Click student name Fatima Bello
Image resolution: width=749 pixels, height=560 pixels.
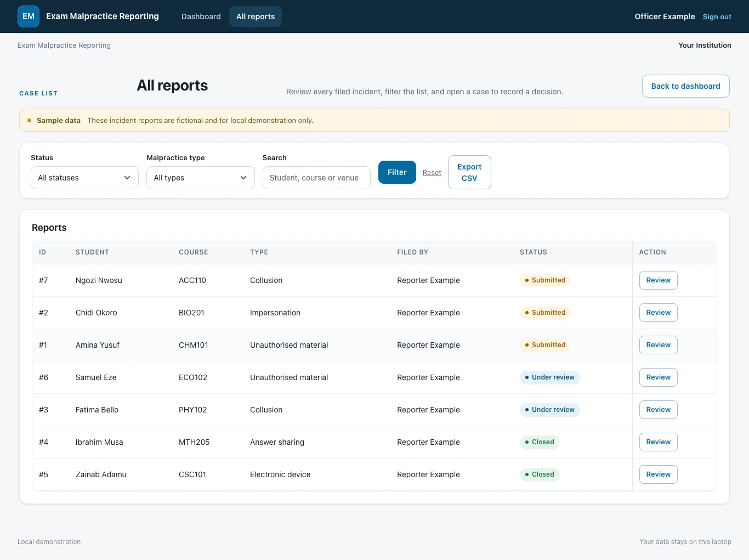(x=97, y=410)
